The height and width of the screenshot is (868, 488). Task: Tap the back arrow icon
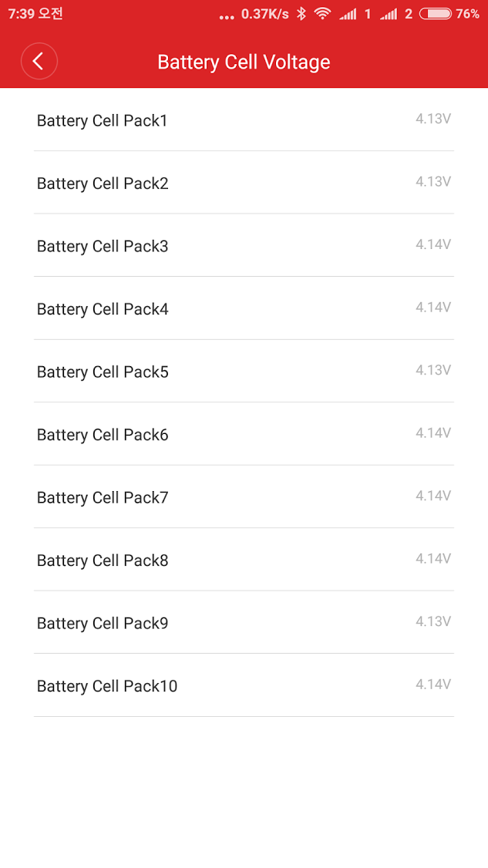[x=39, y=61]
